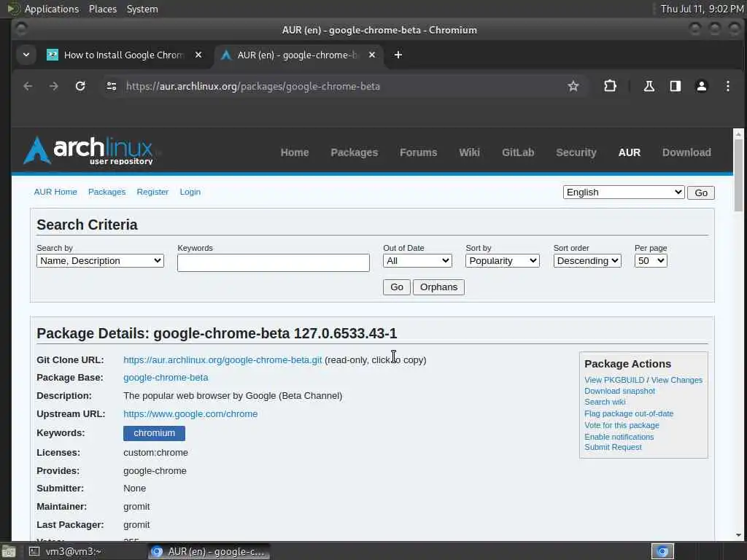747x560 pixels.
Task: Click the search Go button
Action: [396, 287]
